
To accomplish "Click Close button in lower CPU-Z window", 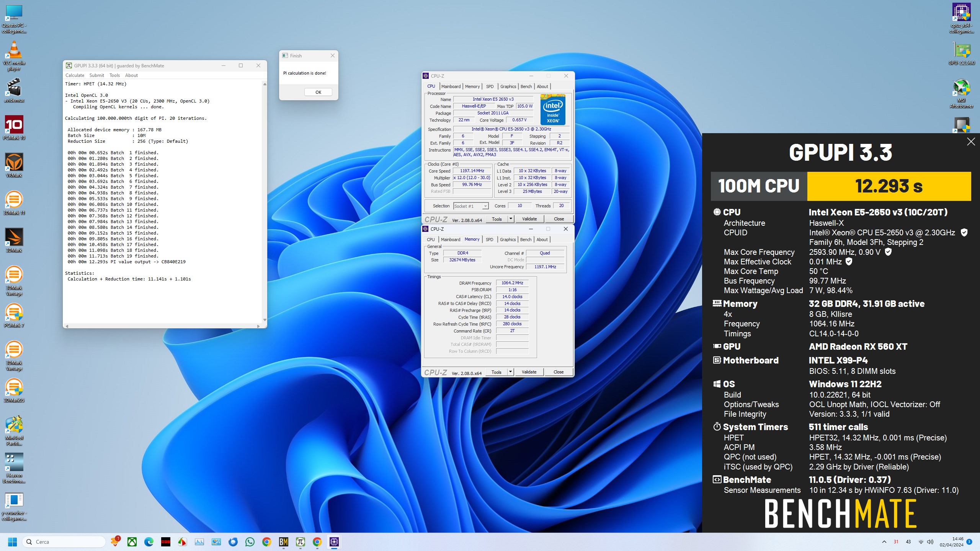I will click(559, 372).
